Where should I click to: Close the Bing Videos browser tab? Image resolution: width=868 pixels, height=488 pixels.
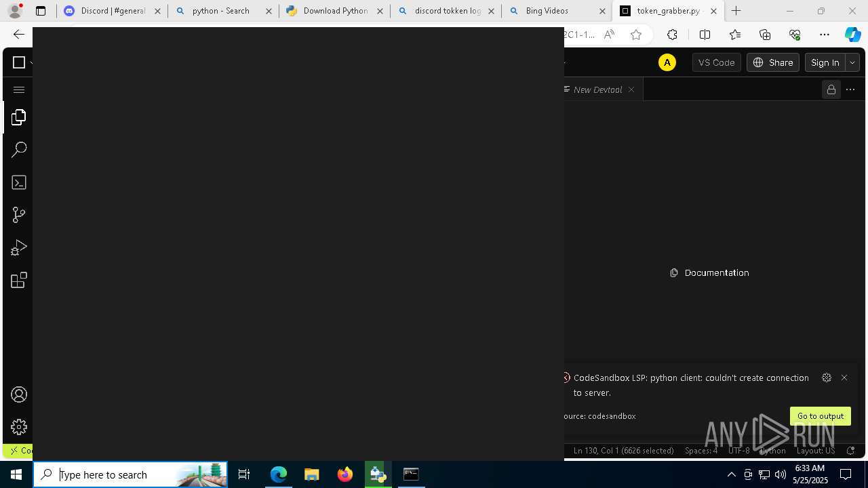(602, 11)
